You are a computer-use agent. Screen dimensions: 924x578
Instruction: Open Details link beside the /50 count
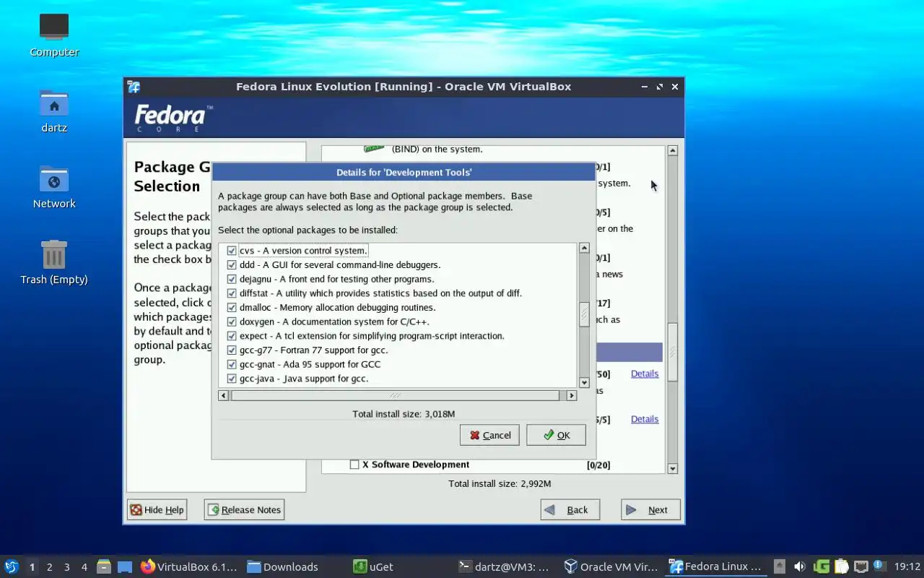pyautogui.click(x=645, y=374)
